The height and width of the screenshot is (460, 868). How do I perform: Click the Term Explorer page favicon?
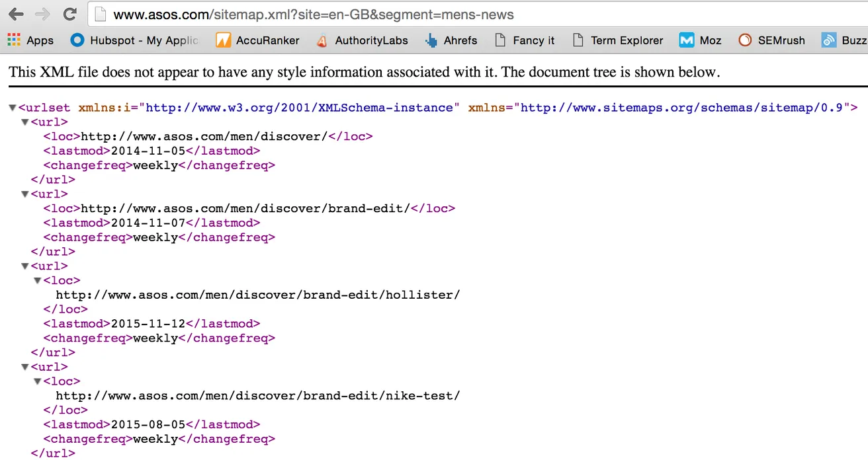pyautogui.click(x=578, y=40)
